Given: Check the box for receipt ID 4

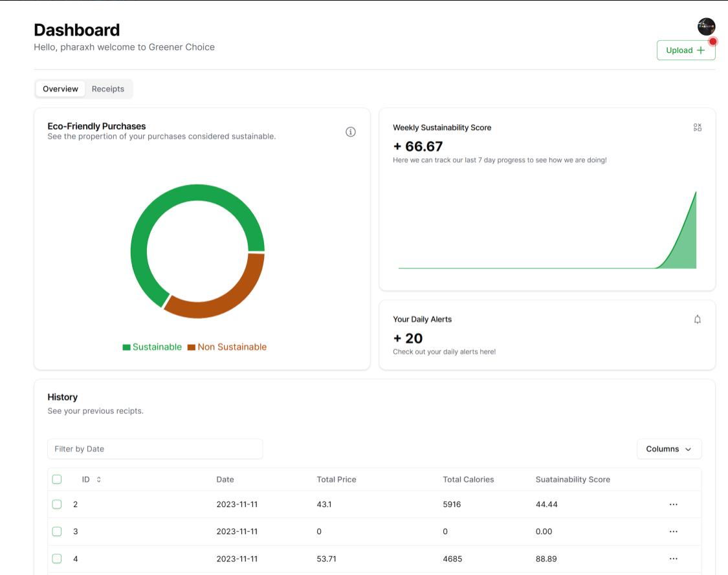Looking at the screenshot, I should 57,559.
